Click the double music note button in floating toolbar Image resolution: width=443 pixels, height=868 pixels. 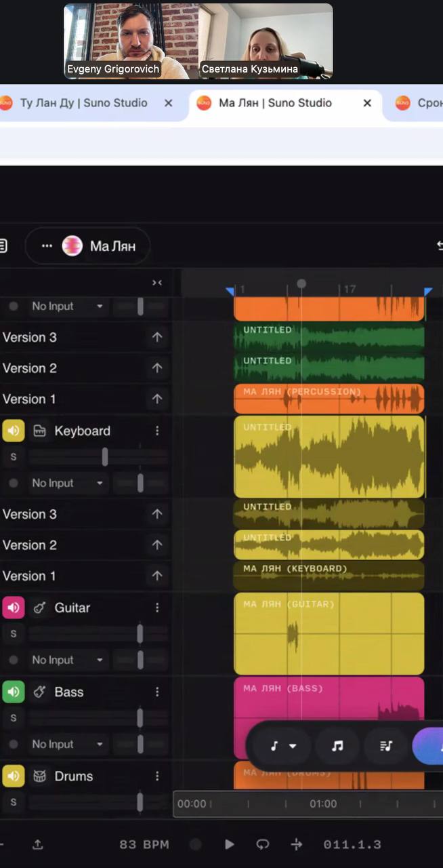pos(337,746)
